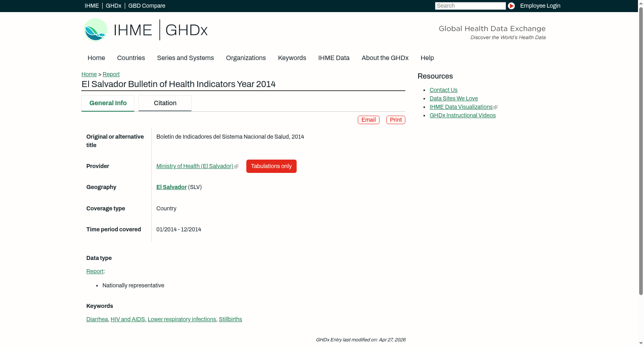
Task: Open About the GHDx menu
Action: click(385, 58)
